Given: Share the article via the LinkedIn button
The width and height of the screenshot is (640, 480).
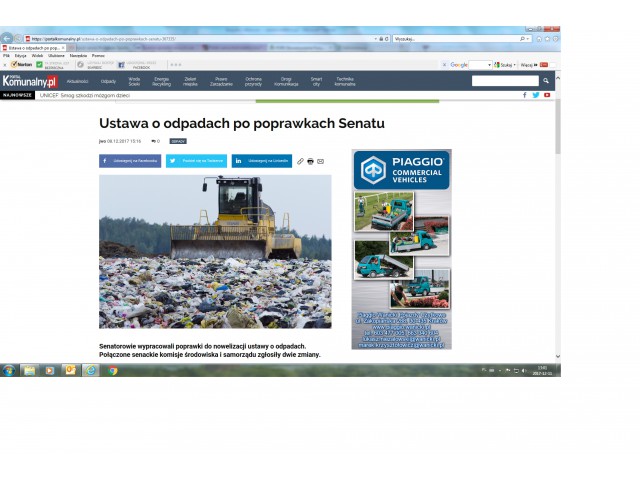Looking at the screenshot, I should click(262, 161).
